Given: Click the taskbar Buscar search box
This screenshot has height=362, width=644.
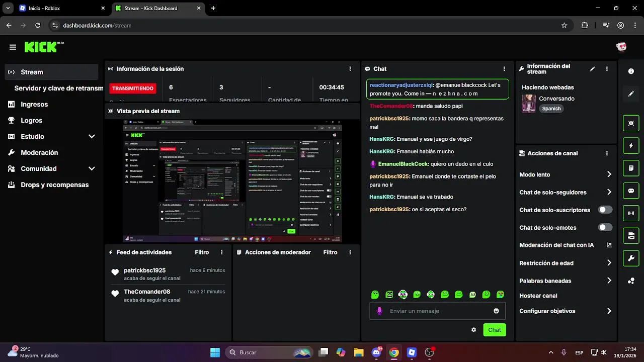Looking at the screenshot, I should [269, 352].
